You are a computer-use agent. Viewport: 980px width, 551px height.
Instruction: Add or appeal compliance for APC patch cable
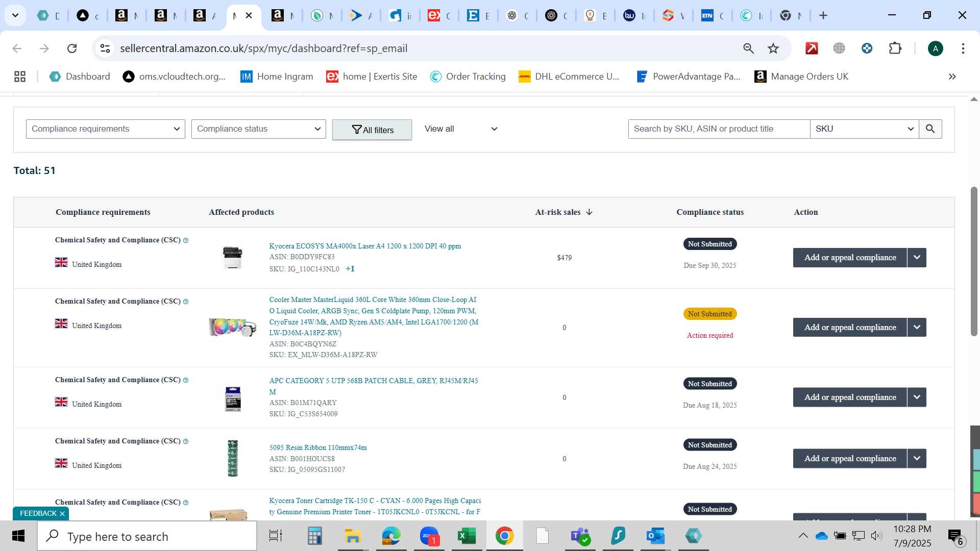click(850, 397)
